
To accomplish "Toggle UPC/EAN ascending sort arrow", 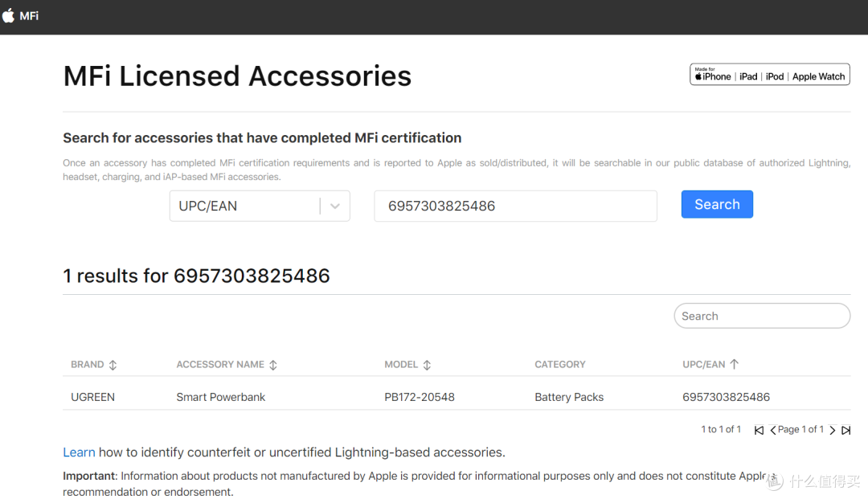I will point(734,364).
